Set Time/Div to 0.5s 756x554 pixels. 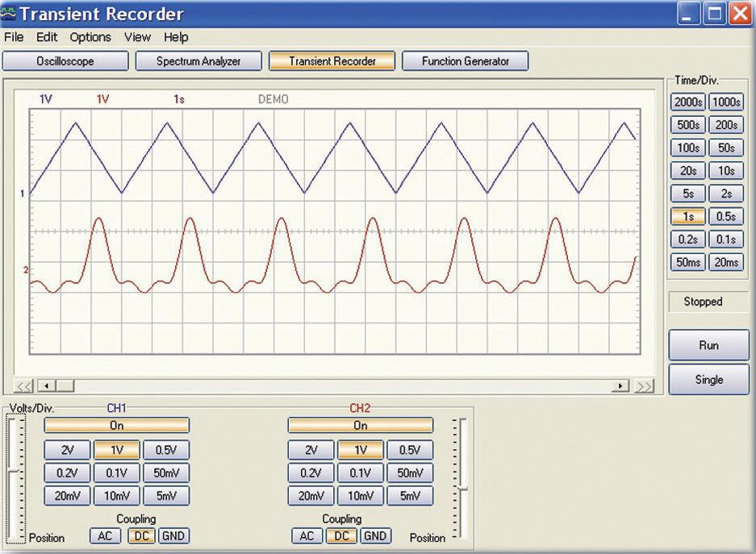(x=725, y=216)
